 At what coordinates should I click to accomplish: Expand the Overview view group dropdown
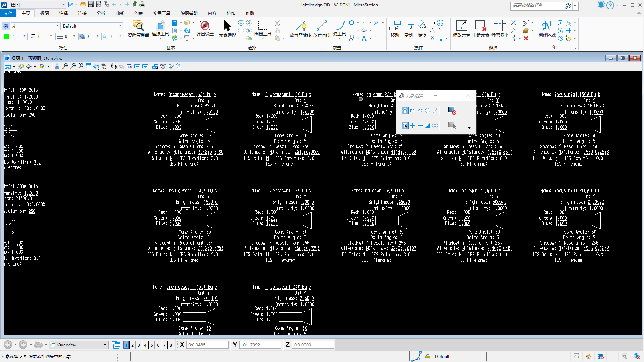[x=105, y=345]
